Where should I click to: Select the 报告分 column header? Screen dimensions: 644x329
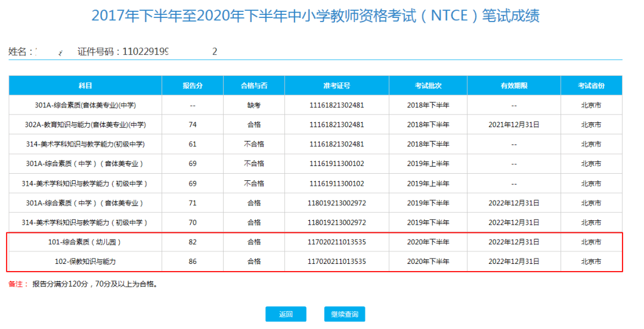[193, 85]
